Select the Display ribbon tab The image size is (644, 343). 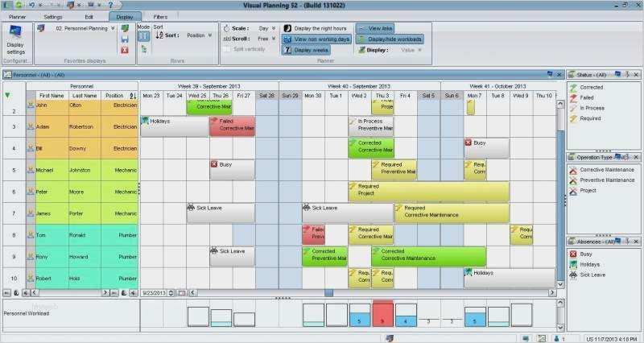pyautogui.click(x=125, y=17)
